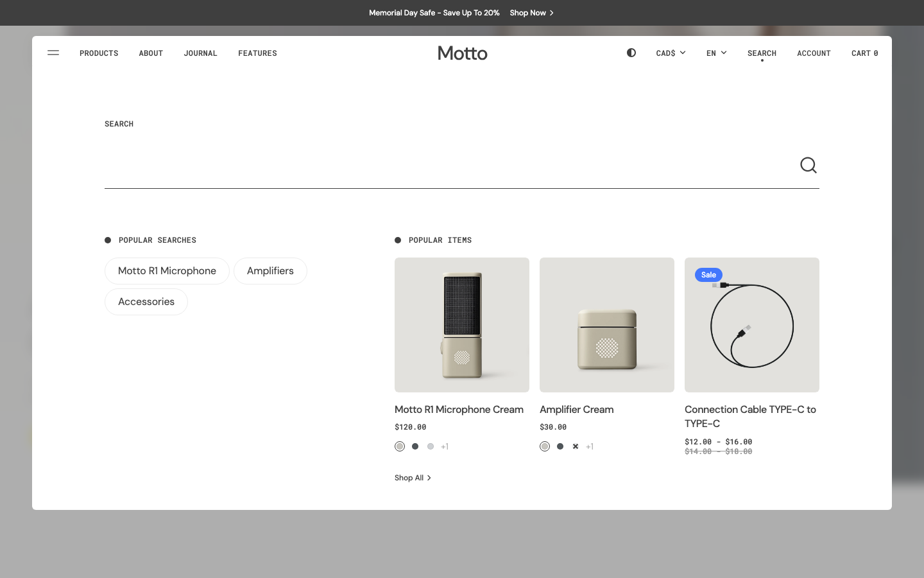Click the Sale badge on the cable

(708, 275)
